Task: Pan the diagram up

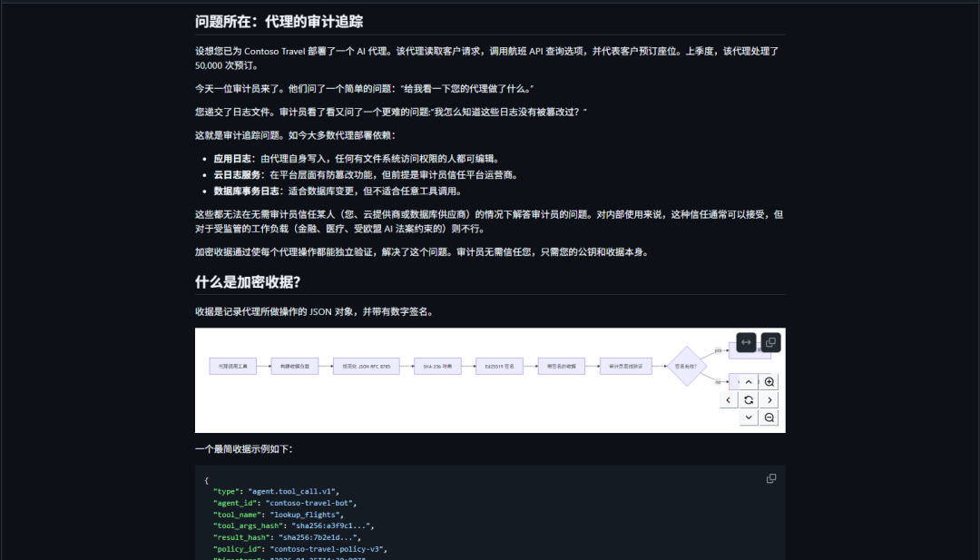Action: click(x=749, y=382)
